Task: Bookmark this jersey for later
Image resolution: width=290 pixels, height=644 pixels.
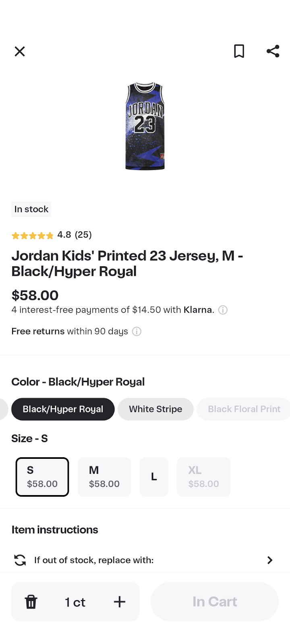Action: [239, 51]
